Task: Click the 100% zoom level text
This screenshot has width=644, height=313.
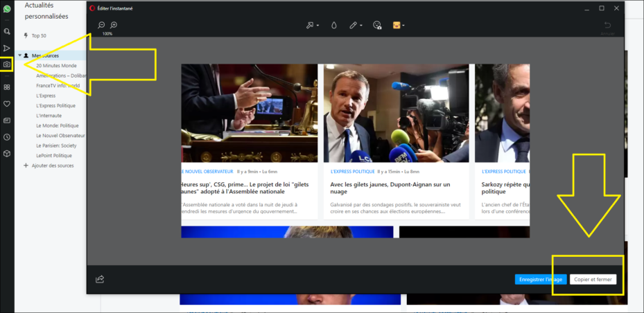Action: (x=107, y=34)
